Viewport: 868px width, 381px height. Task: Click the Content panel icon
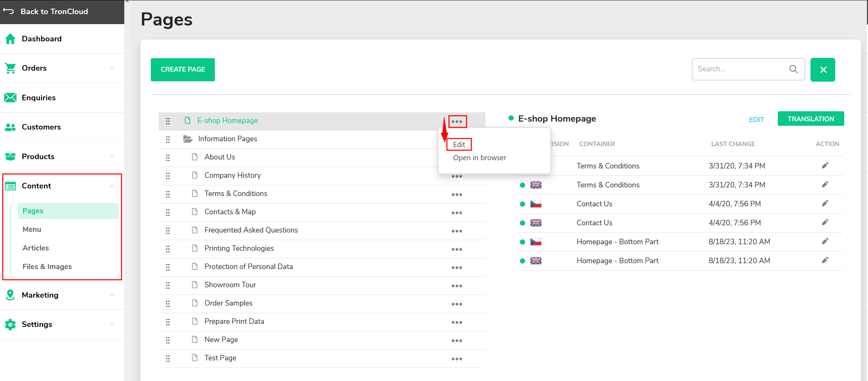pos(10,186)
